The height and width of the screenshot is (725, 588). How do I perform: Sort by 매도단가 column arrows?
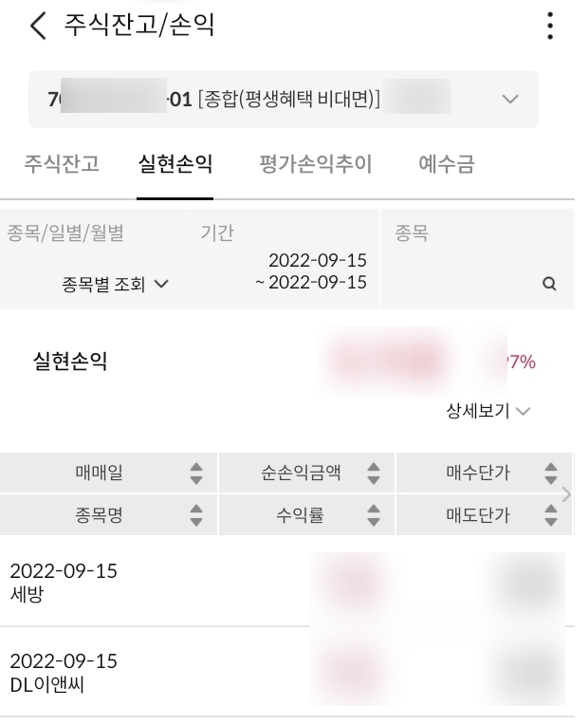pyautogui.click(x=550, y=515)
